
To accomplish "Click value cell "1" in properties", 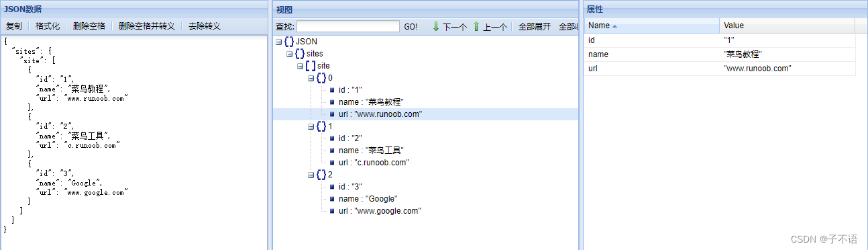I will pos(788,40).
